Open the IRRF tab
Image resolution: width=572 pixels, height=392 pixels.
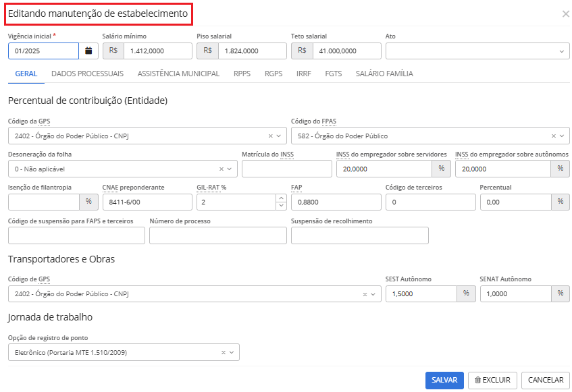(303, 74)
